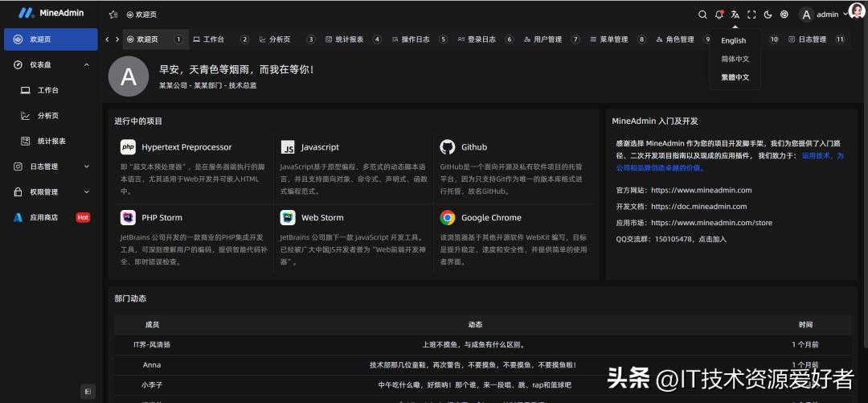Click the text 上班不摸鱼，与咸鱼有什么区别。
The width and height of the screenshot is (868, 403).
[474, 345]
